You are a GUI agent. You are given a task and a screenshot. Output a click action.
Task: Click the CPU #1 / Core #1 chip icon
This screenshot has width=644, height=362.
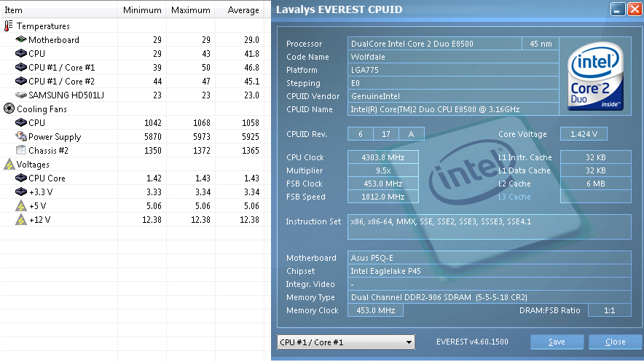(21, 67)
